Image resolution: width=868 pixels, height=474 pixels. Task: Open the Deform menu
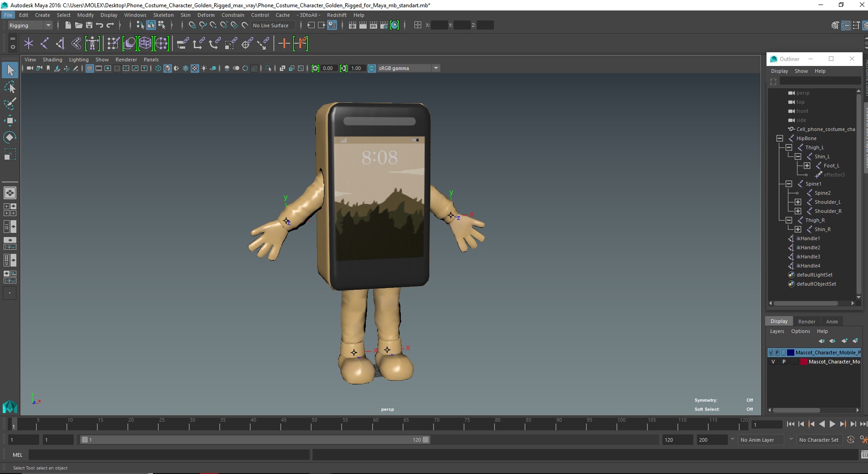206,15
